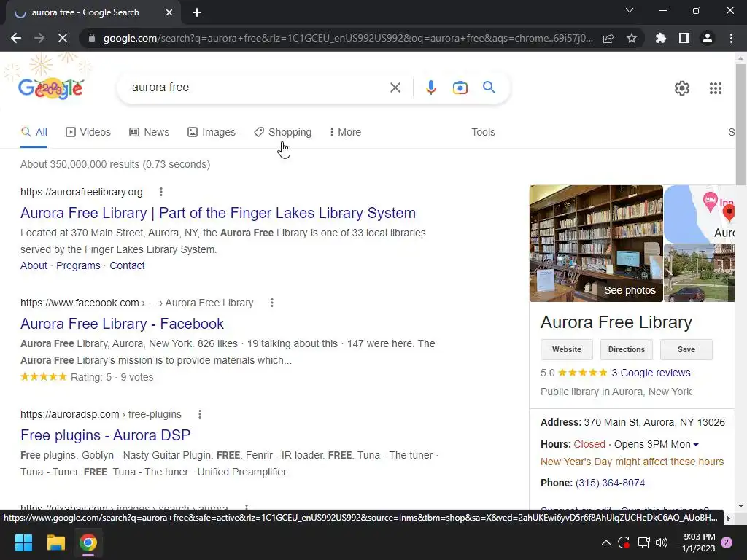Viewport: 747px width, 560px height.
Task: Click the phone number (315) 364-8074
Action: click(x=610, y=483)
